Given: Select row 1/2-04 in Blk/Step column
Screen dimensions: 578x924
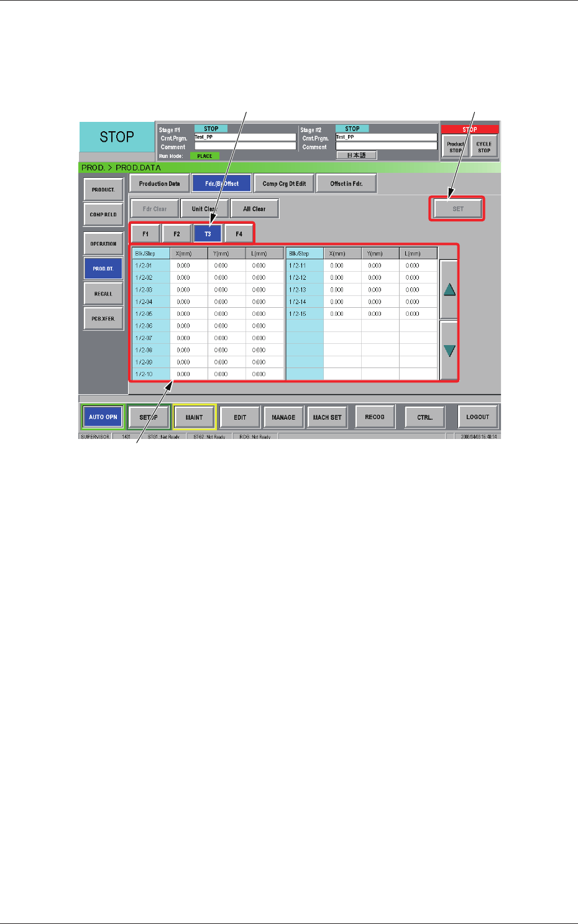Looking at the screenshot, I should coord(150,302).
